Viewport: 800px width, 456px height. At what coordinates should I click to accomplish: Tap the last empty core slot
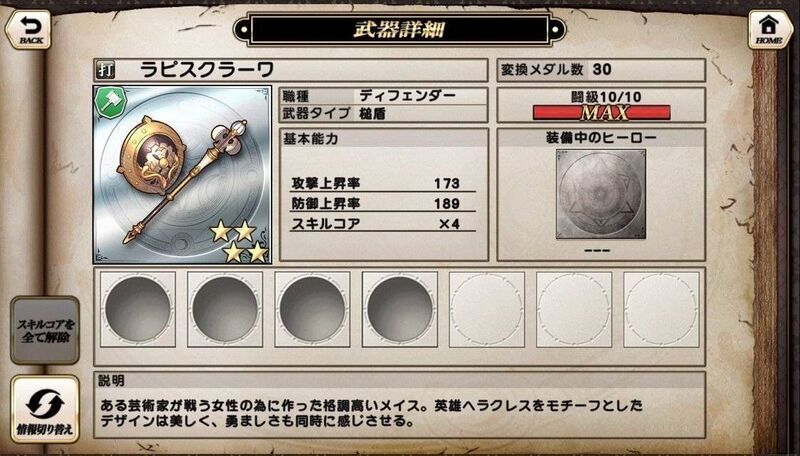click(x=661, y=309)
